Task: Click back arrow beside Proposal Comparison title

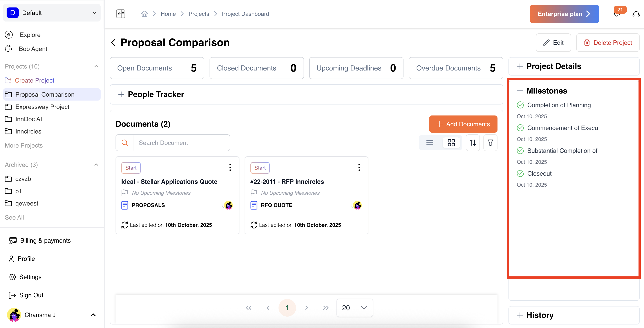Action: [x=113, y=42]
